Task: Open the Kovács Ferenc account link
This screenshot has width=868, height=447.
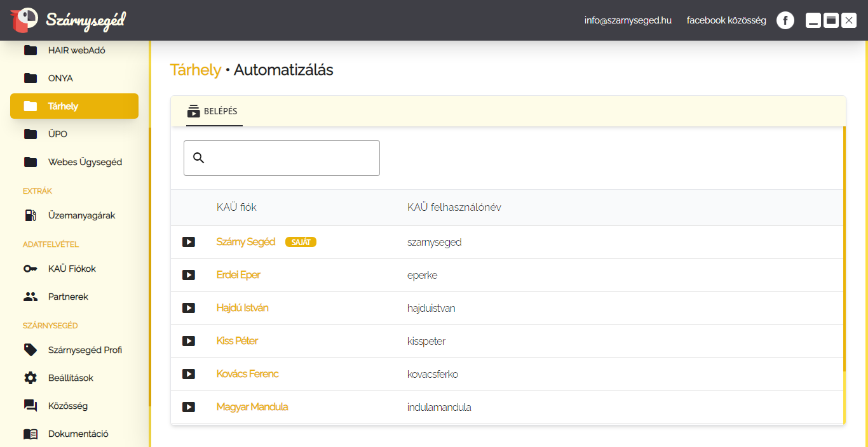Action: (247, 374)
